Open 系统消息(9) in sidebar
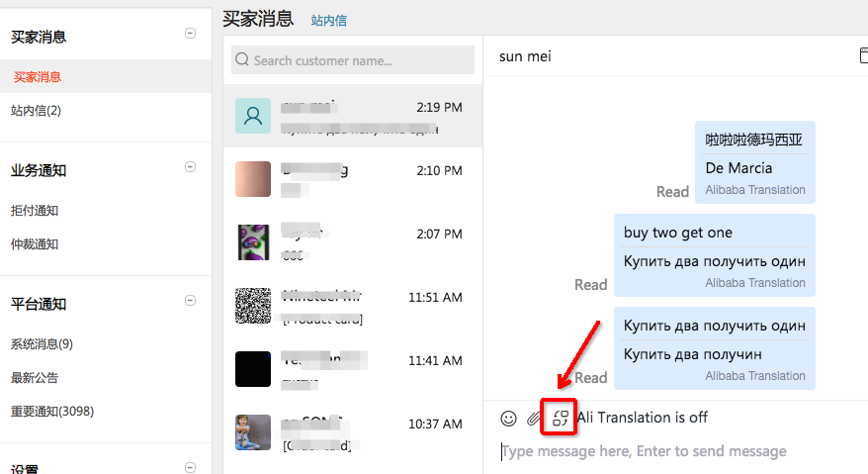This screenshot has width=868, height=474. 43,344
